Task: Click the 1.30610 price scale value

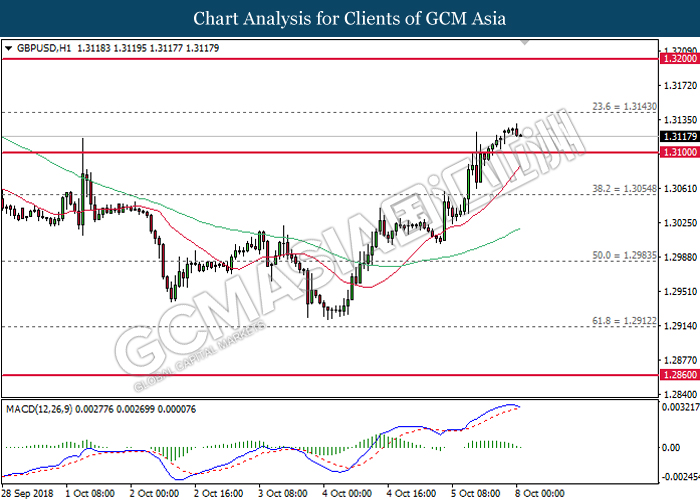Action: pyautogui.click(x=680, y=188)
